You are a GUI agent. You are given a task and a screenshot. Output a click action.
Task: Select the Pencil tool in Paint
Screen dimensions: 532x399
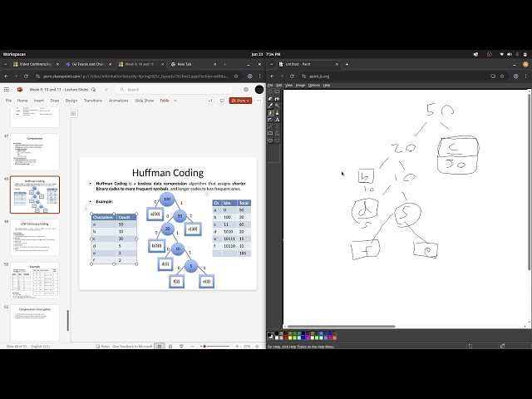click(270, 113)
